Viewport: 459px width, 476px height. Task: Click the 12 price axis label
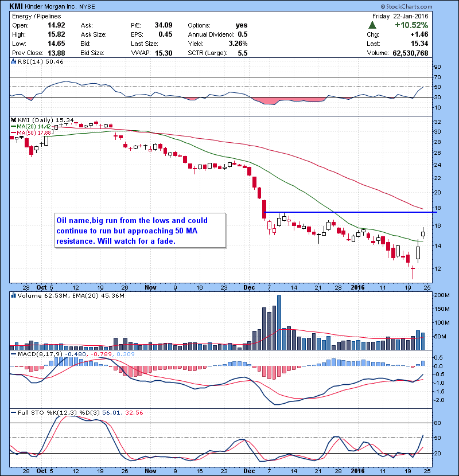[x=437, y=268]
